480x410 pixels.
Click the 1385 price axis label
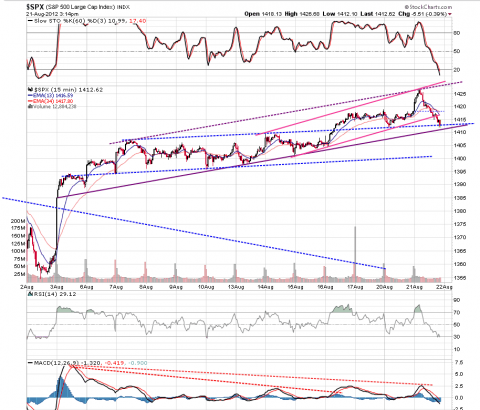460,198
